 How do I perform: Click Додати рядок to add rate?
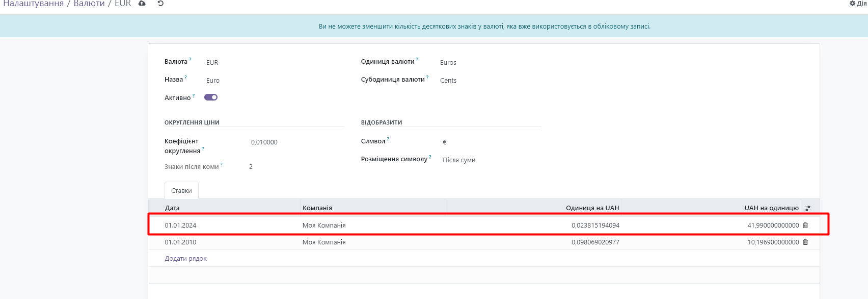[x=185, y=259]
